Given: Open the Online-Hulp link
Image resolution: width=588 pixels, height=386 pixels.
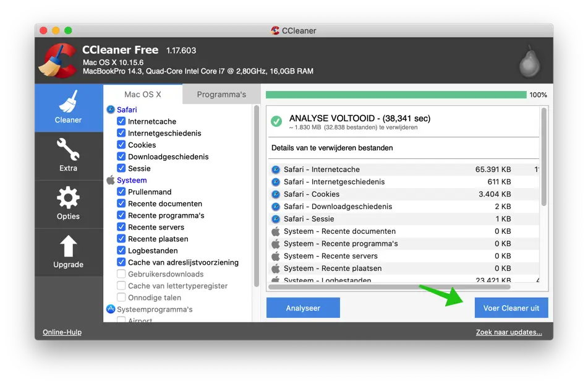Looking at the screenshot, I should (x=62, y=332).
